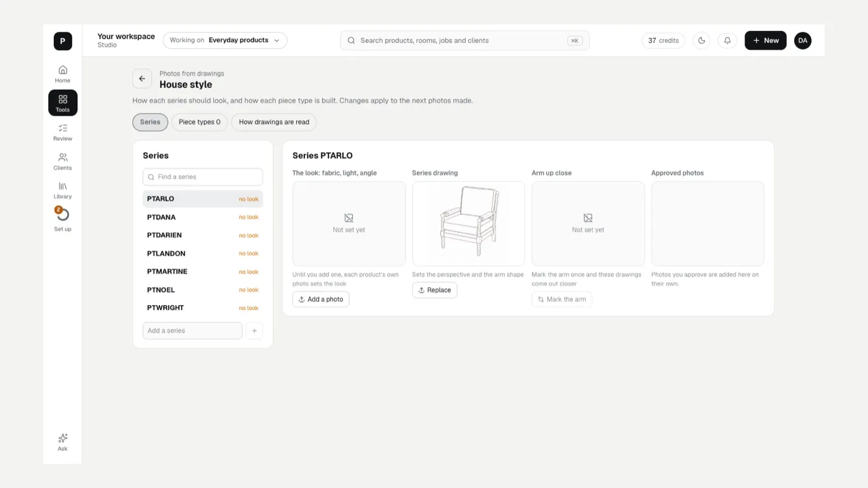Select the PTNOEL series
This screenshot has height=488, width=868.
click(203, 290)
